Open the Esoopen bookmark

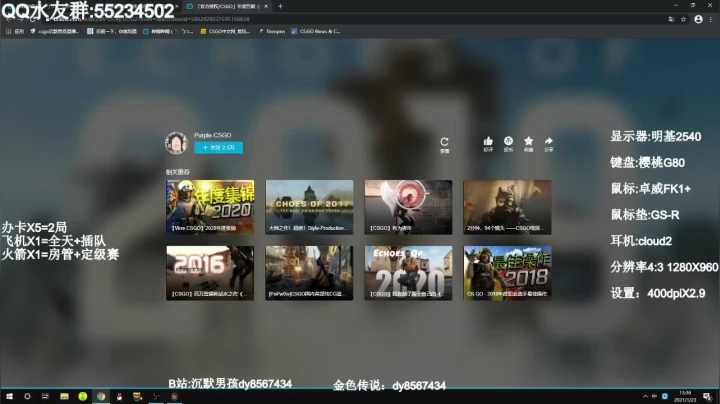[x=272, y=31]
